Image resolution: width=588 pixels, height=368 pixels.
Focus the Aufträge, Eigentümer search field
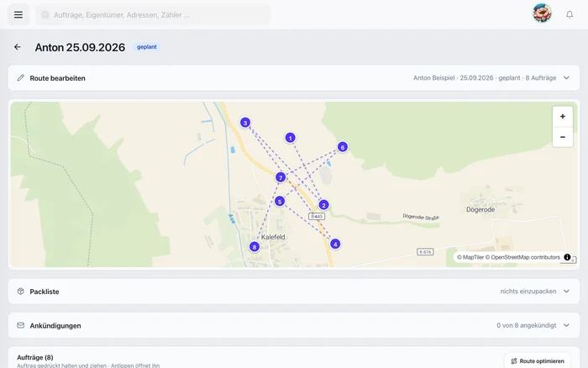(x=153, y=14)
